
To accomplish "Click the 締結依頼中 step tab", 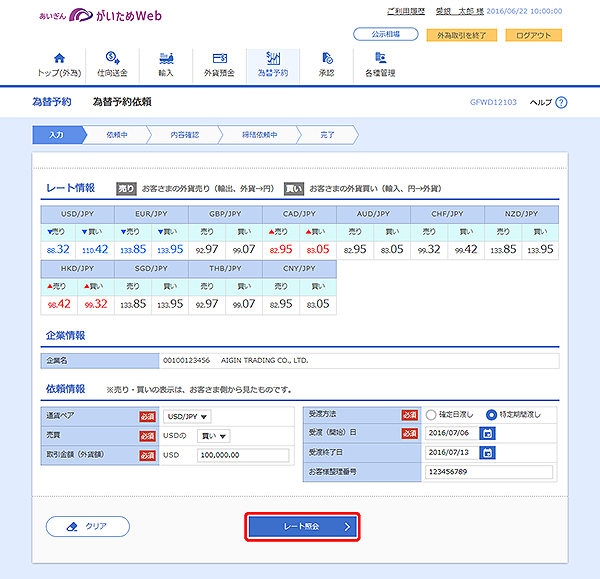I will [x=259, y=135].
